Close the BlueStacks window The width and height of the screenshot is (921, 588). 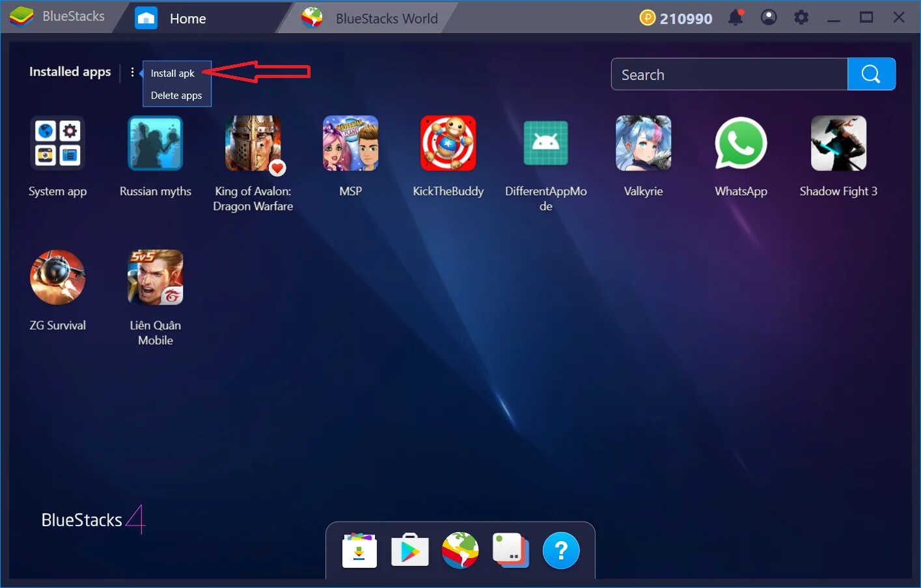coord(899,18)
